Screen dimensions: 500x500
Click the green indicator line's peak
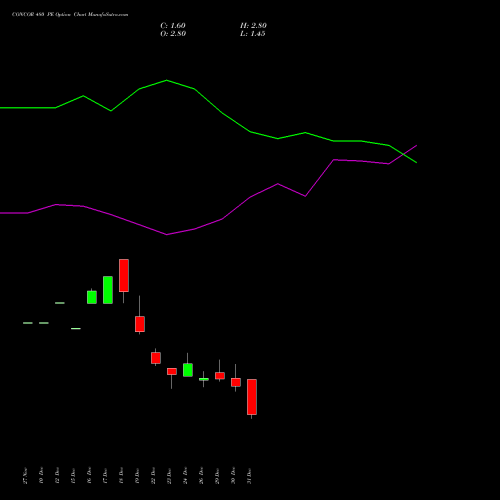pyautogui.click(x=167, y=80)
